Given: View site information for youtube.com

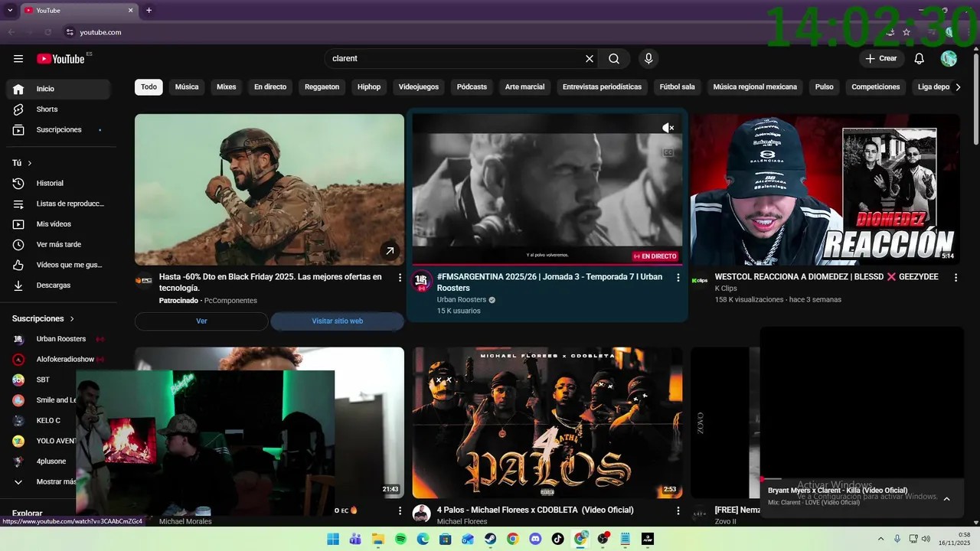Looking at the screenshot, I should click(x=70, y=32).
